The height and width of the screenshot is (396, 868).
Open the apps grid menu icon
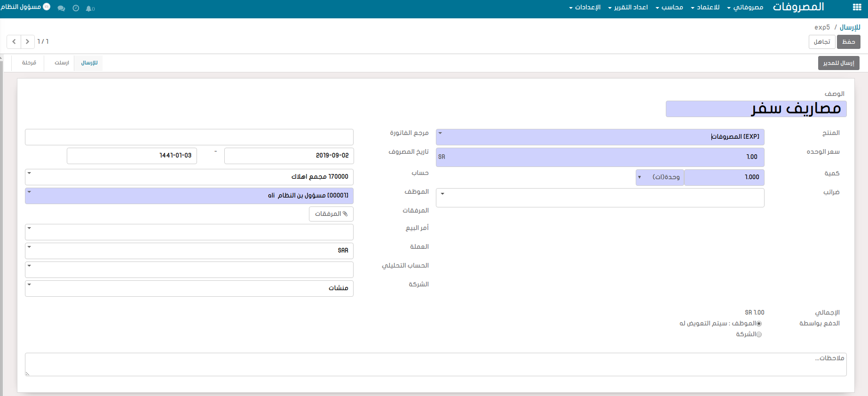click(857, 7)
